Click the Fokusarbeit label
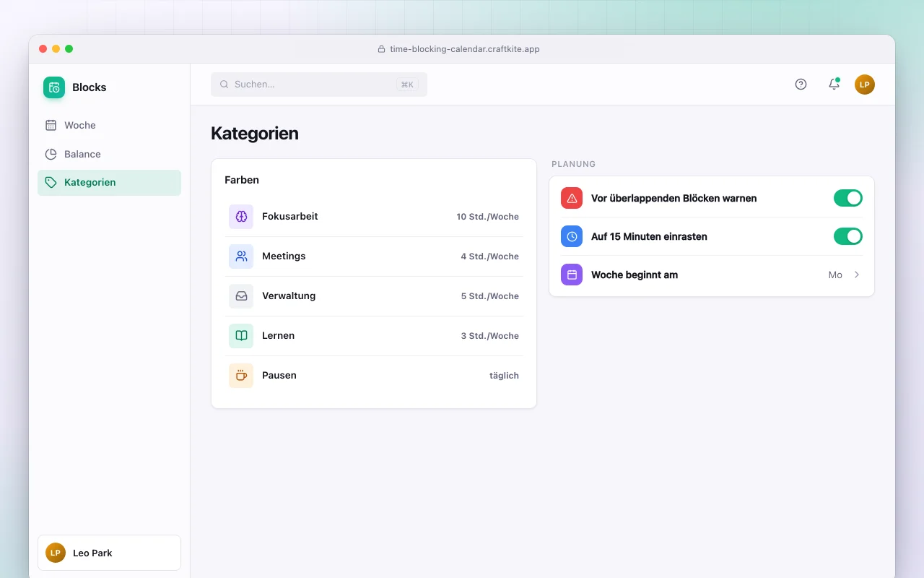 point(290,217)
